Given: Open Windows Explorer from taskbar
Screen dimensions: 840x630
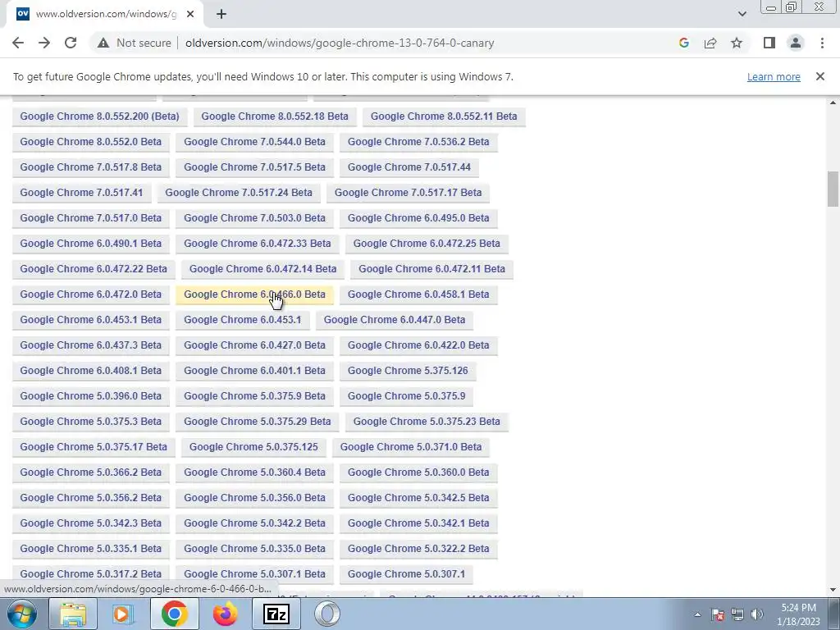Looking at the screenshot, I should (73, 614).
